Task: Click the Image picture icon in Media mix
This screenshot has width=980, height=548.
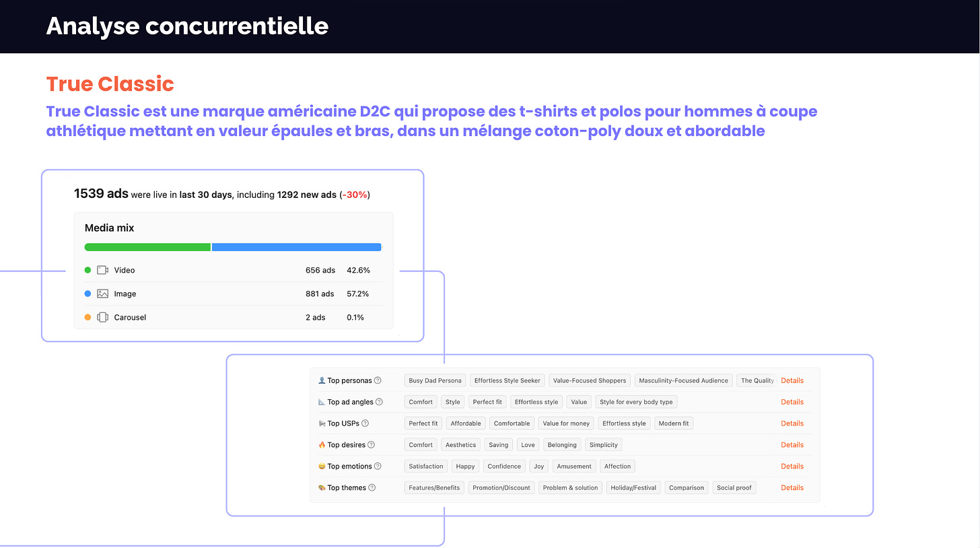Action: click(x=102, y=294)
